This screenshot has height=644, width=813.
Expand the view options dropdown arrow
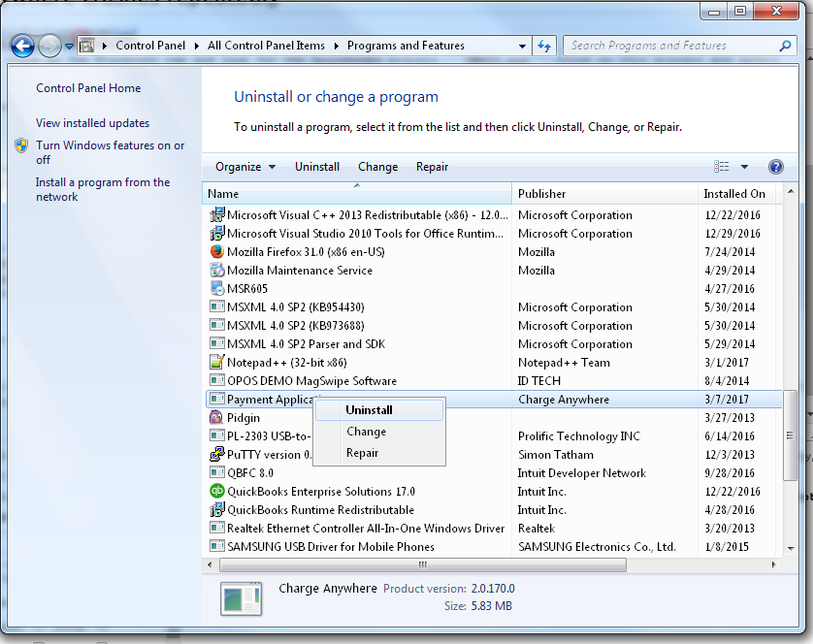point(745,167)
